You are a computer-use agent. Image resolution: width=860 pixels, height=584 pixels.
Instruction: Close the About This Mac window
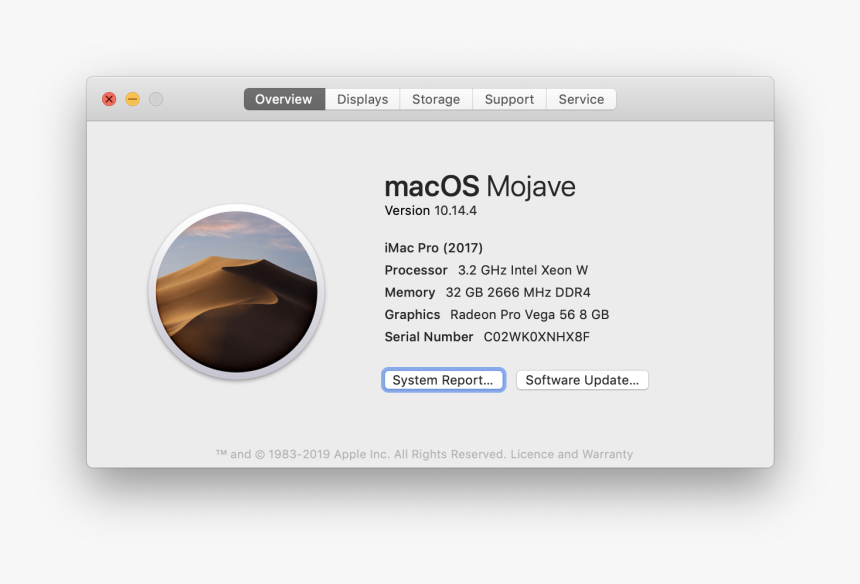point(109,99)
